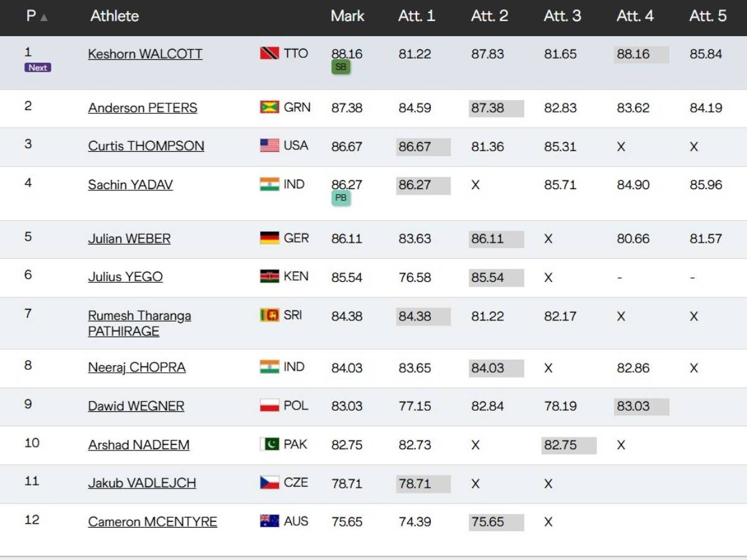Sort by the P position column arrow

[x=44, y=17]
